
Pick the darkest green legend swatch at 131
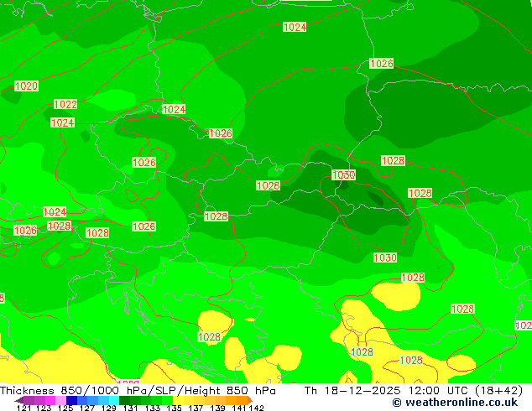click(x=124, y=400)
